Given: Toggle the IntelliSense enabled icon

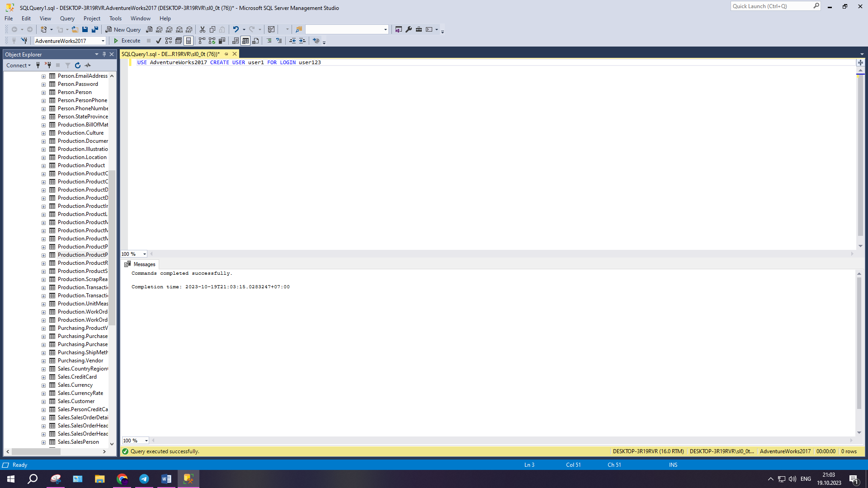Looking at the screenshot, I should (x=189, y=41).
